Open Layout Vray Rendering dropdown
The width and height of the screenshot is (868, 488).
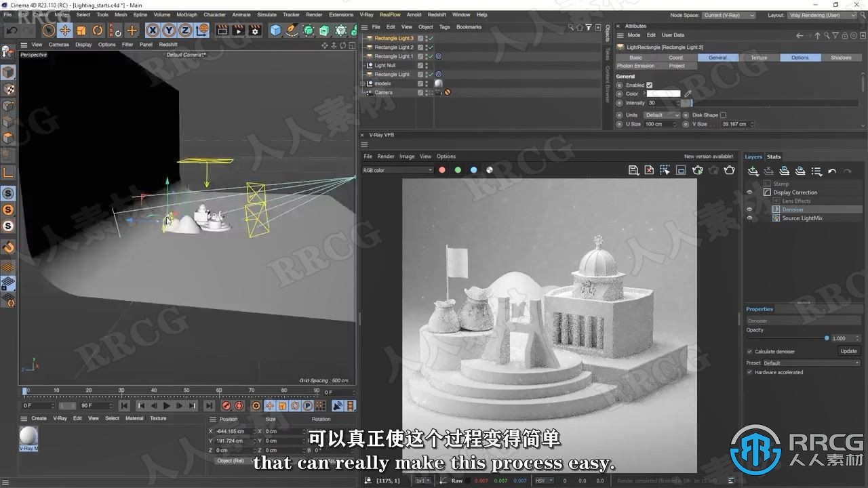point(821,15)
